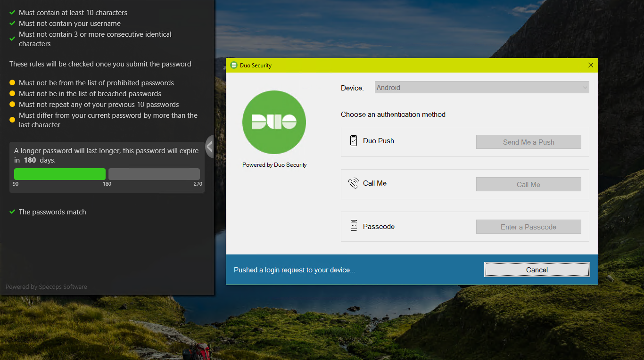Collapse the Specops password rules panel
Image resolution: width=644 pixels, height=360 pixels.
(210, 147)
